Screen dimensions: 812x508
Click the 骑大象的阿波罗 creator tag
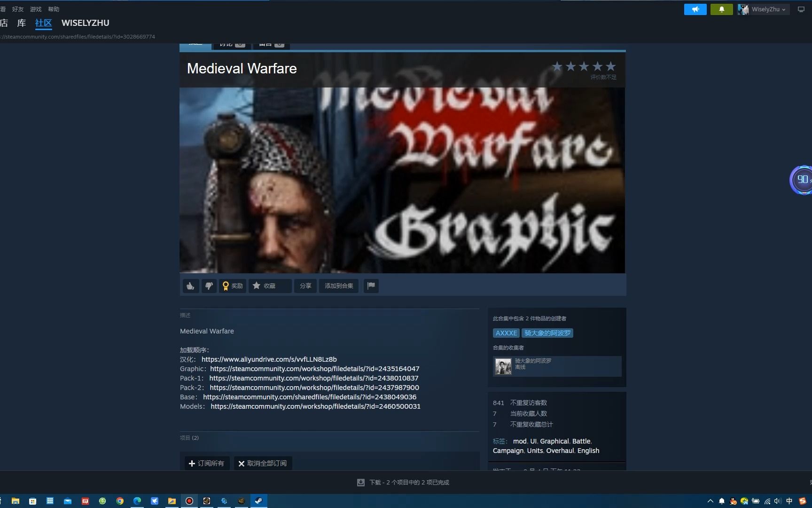(547, 333)
